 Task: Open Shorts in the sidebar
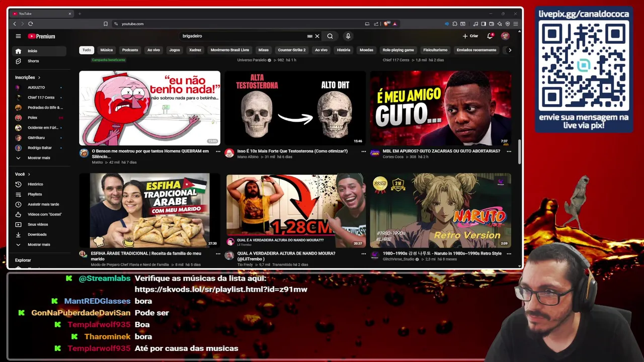point(39,61)
